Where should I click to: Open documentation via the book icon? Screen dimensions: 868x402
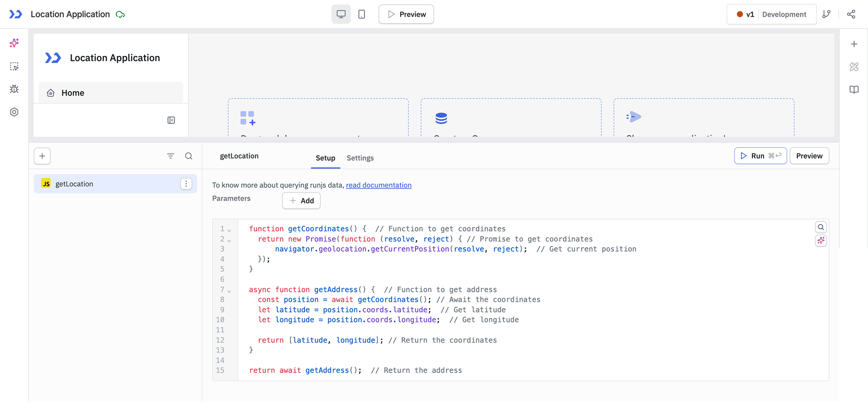854,90
